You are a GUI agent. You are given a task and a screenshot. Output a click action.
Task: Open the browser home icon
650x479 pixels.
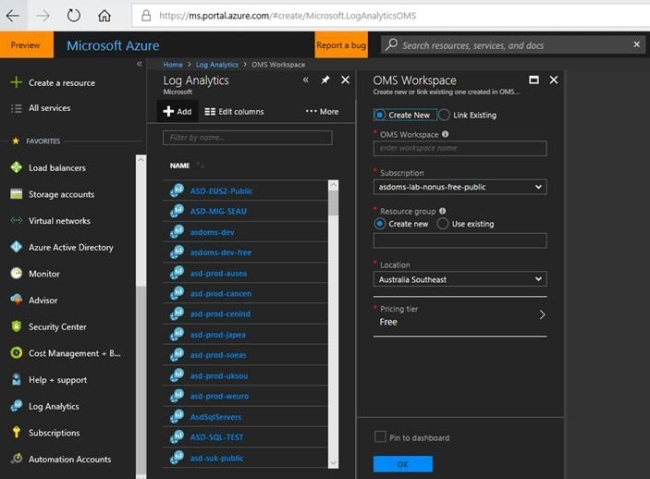coord(104,16)
